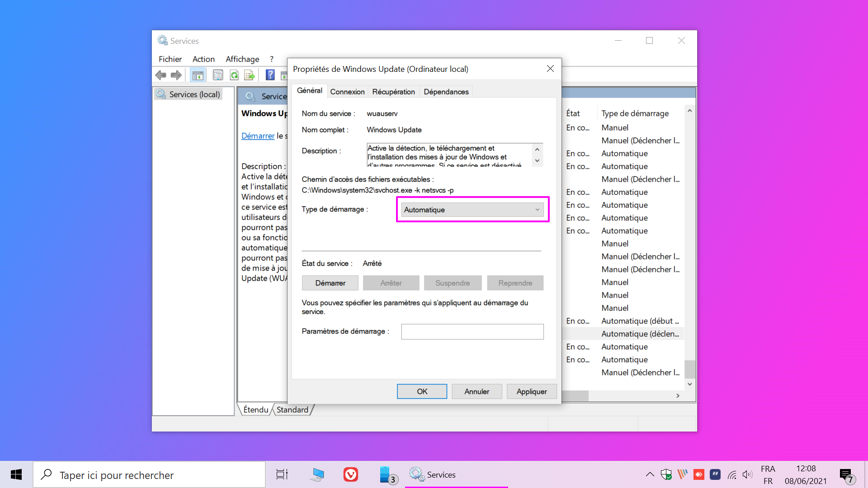This screenshot has height=488, width=868.
Task: Click the horizontal scrollbar thumb in services list
Action: click(x=575, y=396)
